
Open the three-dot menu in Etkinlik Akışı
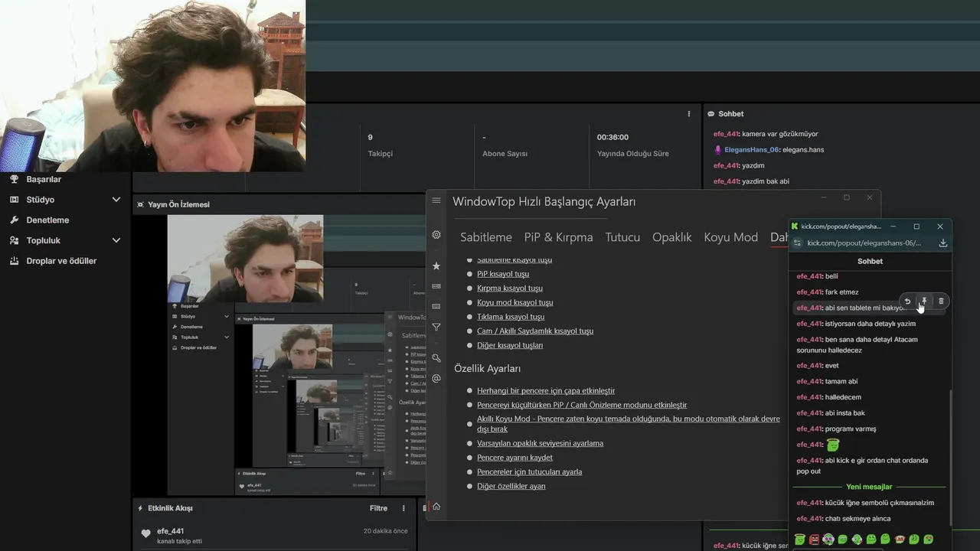(404, 508)
